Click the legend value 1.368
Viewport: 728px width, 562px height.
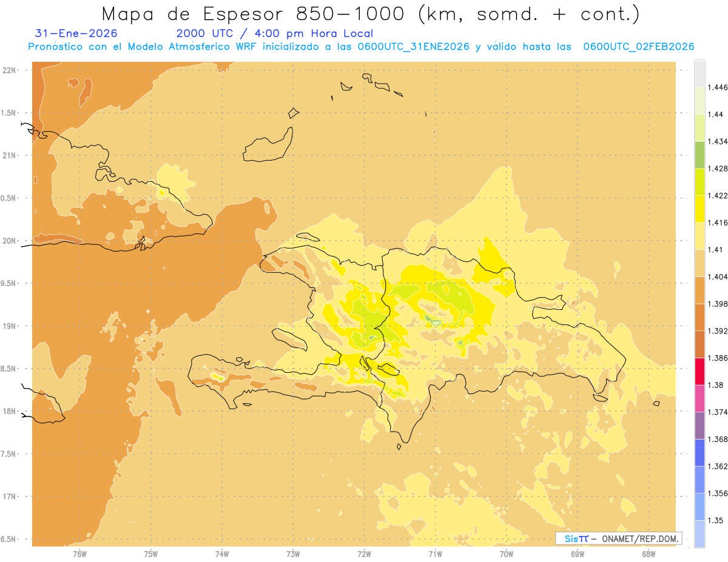click(x=719, y=439)
